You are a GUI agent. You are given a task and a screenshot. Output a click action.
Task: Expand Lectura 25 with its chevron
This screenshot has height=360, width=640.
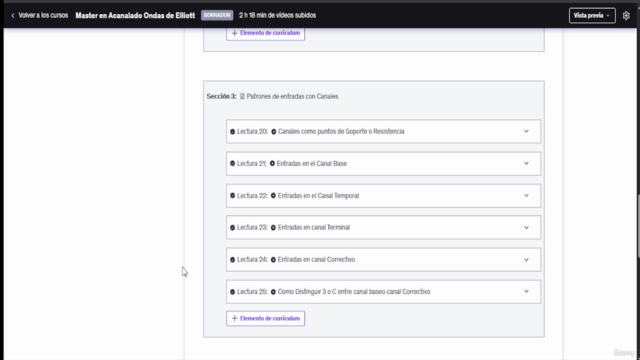click(x=526, y=291)
